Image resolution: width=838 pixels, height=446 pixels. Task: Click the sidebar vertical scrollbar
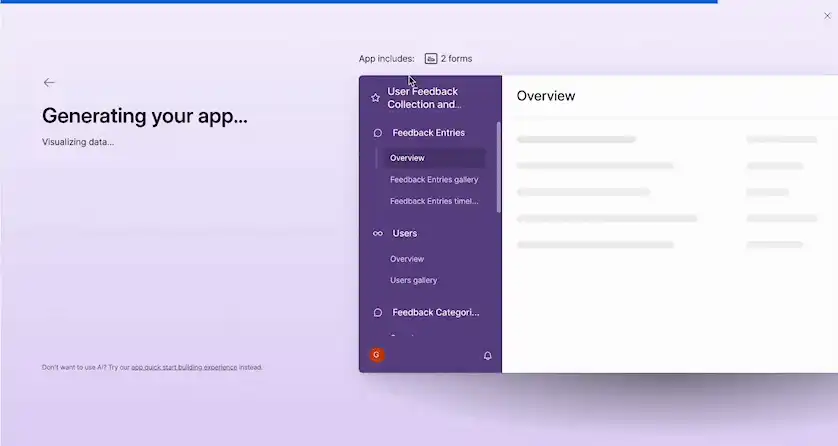(x=498, y=170)
